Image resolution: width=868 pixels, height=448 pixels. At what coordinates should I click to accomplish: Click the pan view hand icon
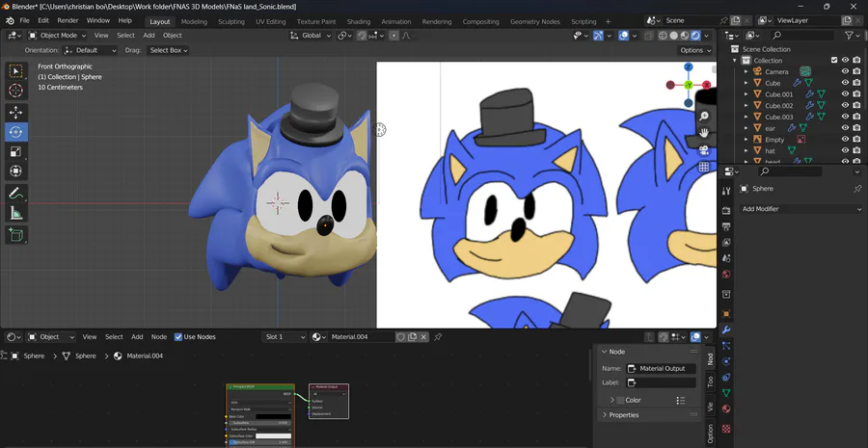point(704,133)
